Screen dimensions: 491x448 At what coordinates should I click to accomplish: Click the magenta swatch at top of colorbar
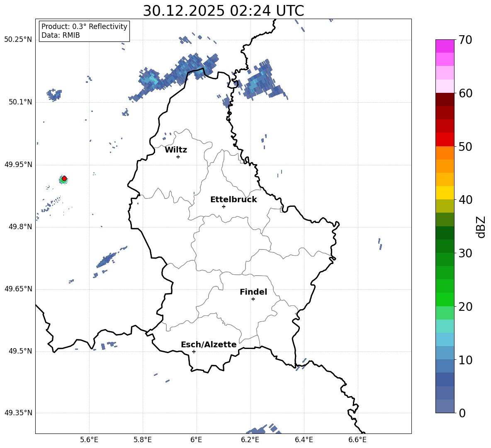pyautogui.click(x=445, y=46)
